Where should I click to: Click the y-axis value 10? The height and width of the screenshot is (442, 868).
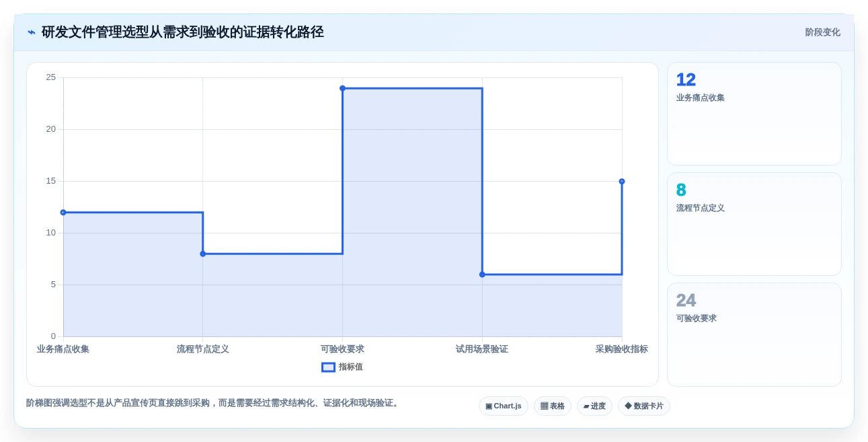(51, 233)
